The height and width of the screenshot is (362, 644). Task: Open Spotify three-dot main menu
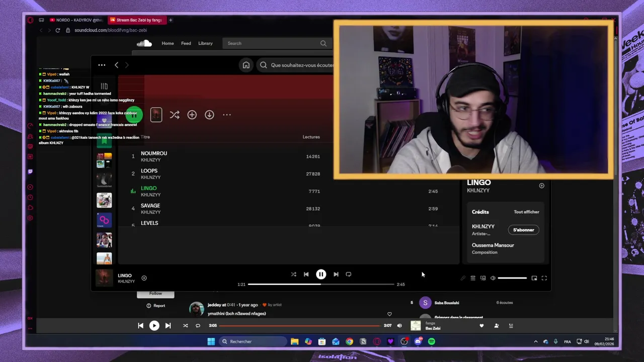(x=102, y=65)
